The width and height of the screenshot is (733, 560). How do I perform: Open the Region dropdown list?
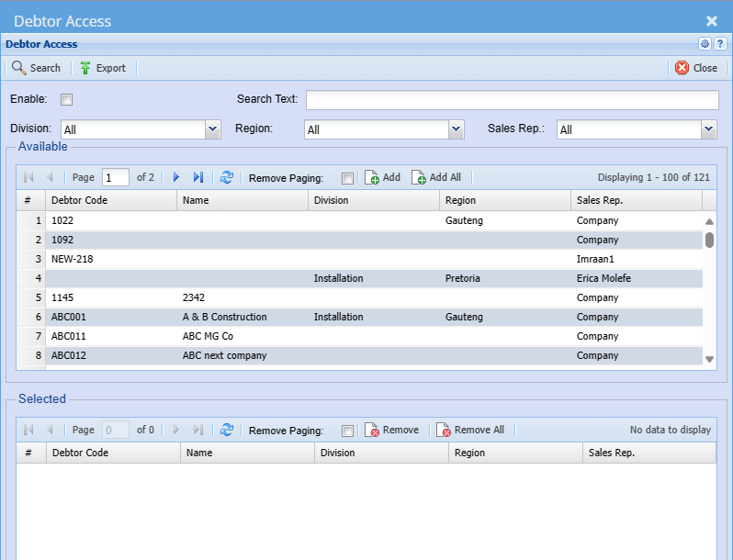coord(457,129)
